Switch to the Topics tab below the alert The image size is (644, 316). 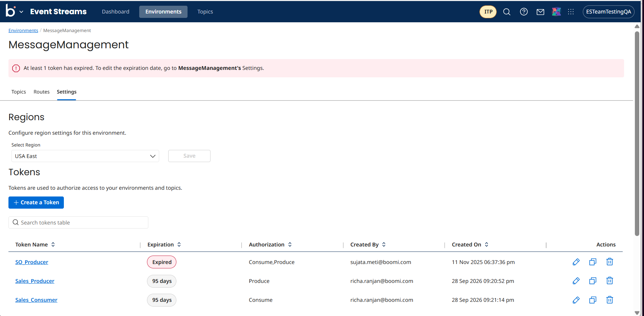tap(19, 92)
